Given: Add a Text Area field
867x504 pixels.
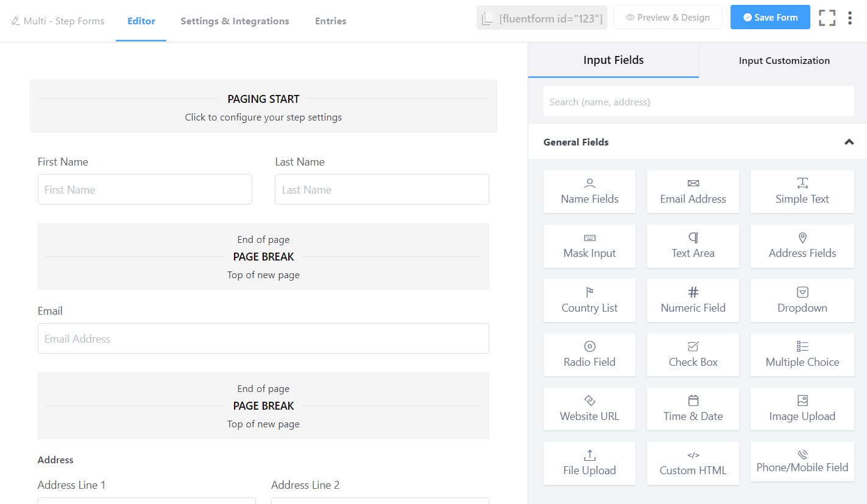Looking at the screenshot, I should click(x=693, y=246).
